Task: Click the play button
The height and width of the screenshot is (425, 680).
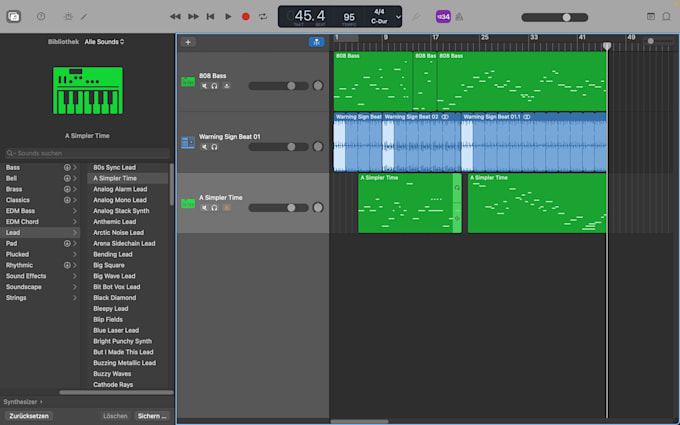Action: click(228, 16)
